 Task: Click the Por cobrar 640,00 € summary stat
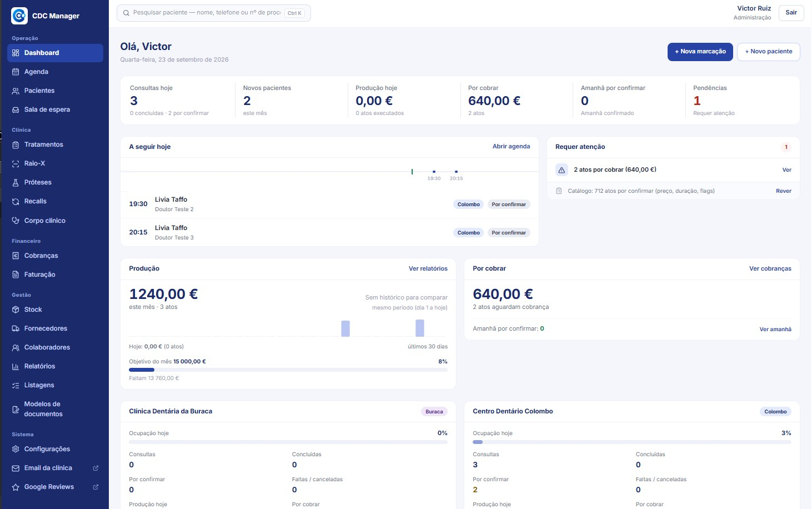517,101
